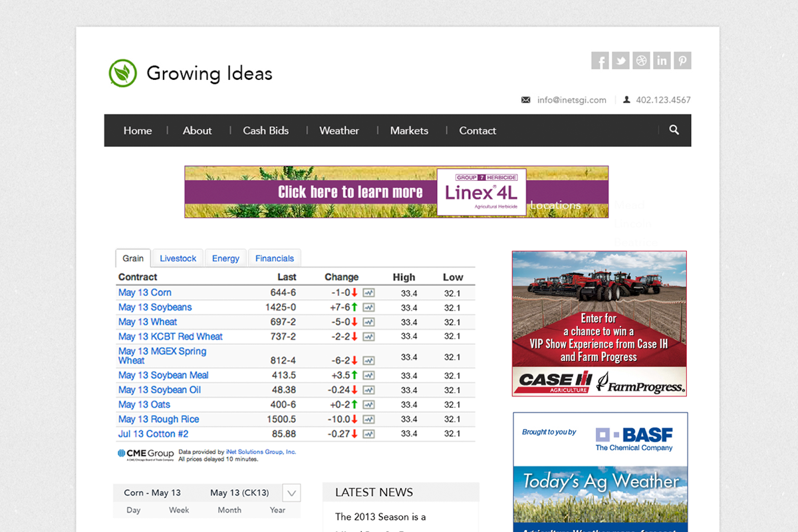Open the LinkedIn social icon
The width and height of the screenshot is (798, 532).
coord(662,61)
